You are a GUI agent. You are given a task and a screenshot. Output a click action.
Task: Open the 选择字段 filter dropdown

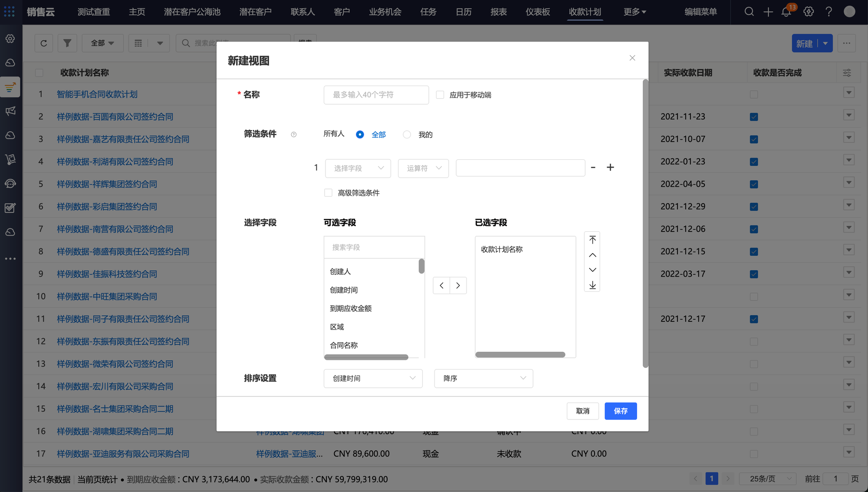pos(358,168)
